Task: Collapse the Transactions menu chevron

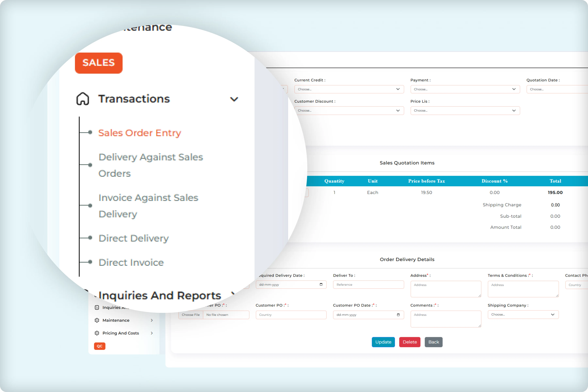Action: pos(234,99)
